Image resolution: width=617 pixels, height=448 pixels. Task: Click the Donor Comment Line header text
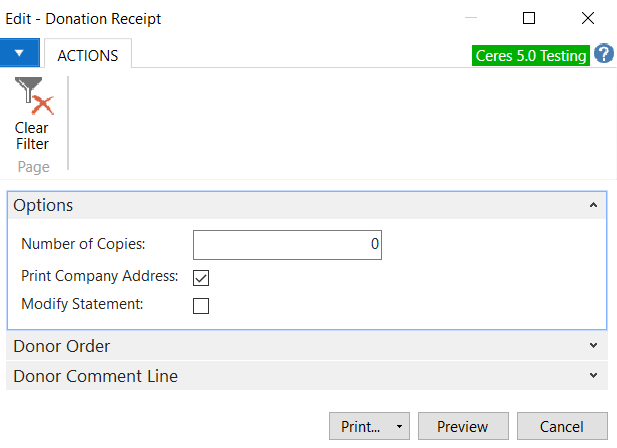tap(96, 376)
